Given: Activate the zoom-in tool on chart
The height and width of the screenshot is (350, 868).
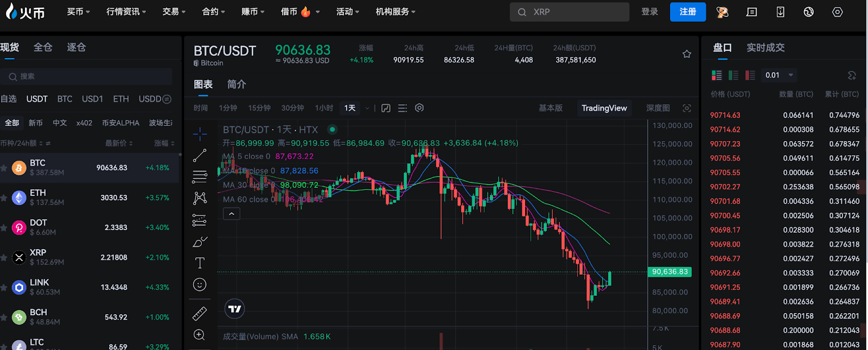Looking at the screenshot, I should pos(200,335).
